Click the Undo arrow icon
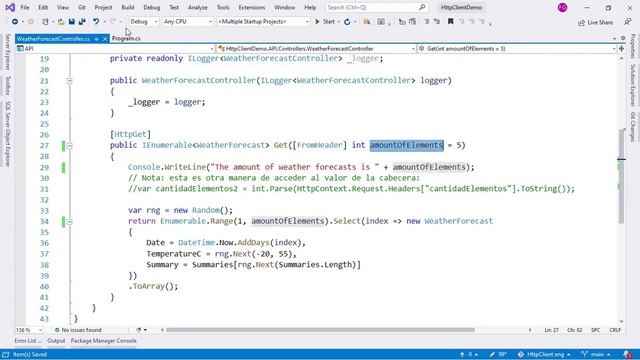Image resolution: width=640 pixels, height=360 pixels. (96, 22)
